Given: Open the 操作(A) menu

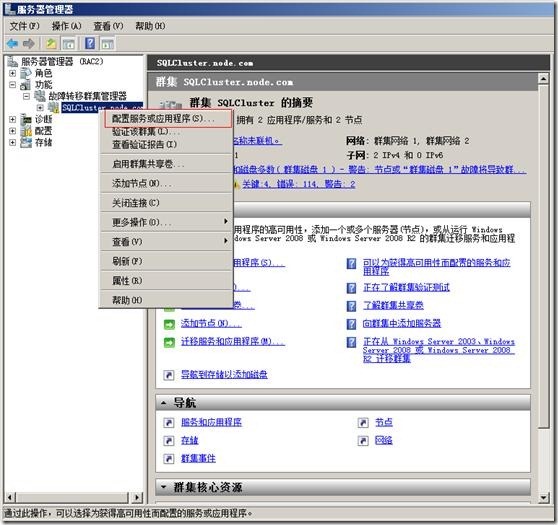Looking at the screenshot, I should (67, 26).
